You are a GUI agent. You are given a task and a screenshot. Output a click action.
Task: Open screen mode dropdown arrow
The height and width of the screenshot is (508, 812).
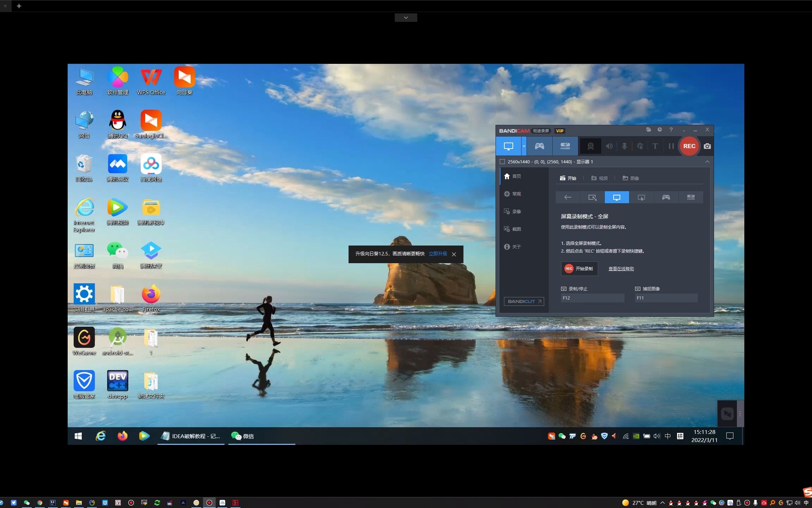point(524,146)
